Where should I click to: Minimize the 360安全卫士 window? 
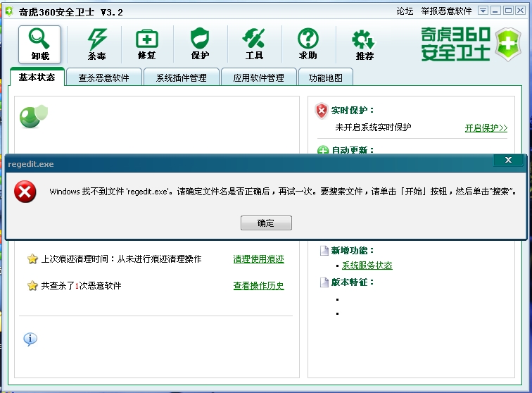(x=495, y=11)
